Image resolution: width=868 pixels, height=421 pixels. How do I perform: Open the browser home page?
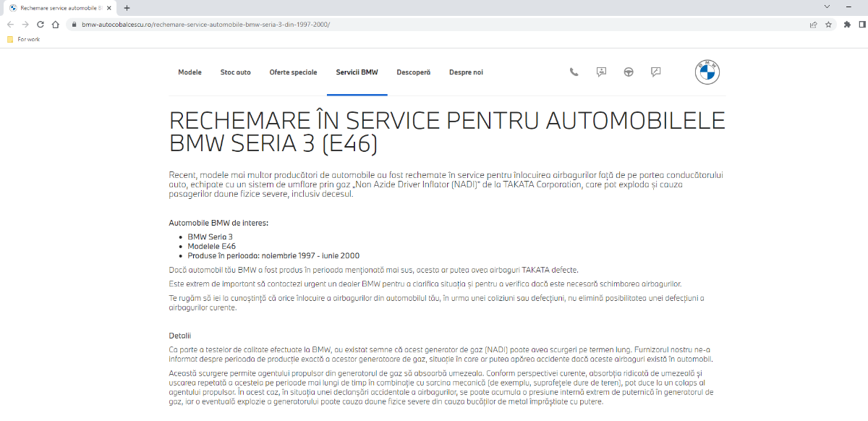[x=56, y=24]
